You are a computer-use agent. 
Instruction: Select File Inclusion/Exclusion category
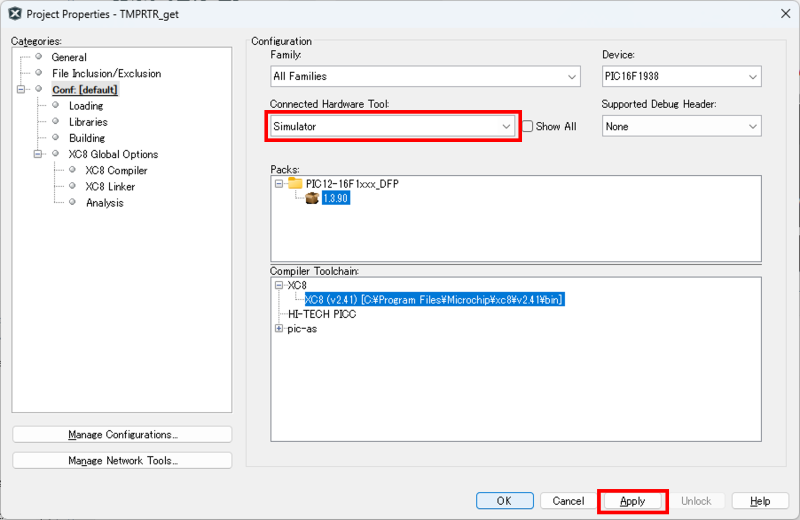click(x=106, y=74)
